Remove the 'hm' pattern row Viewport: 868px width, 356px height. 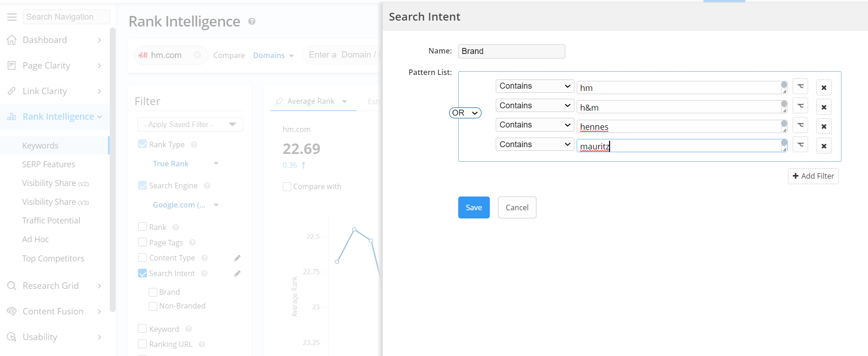tap(824, 87)
